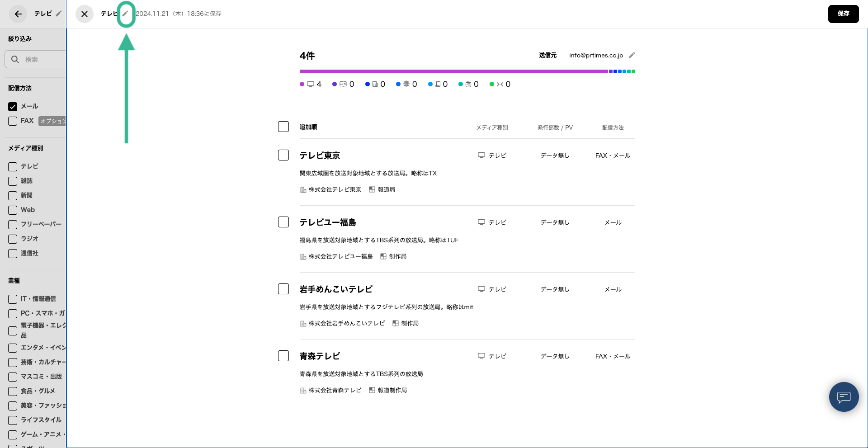The width and height of the screenshot is (868, 448).
Task: Sort by 追加順 column header
Action: tap(308, 127)
